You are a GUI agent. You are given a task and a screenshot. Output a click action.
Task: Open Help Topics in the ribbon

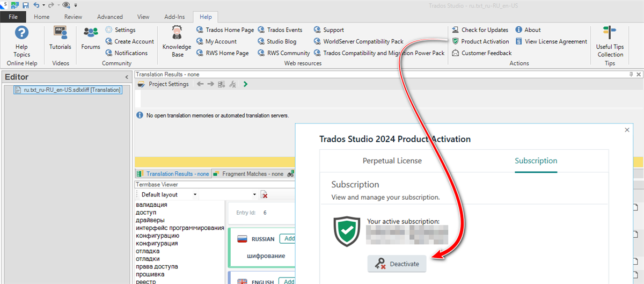[x=21, y=41]
